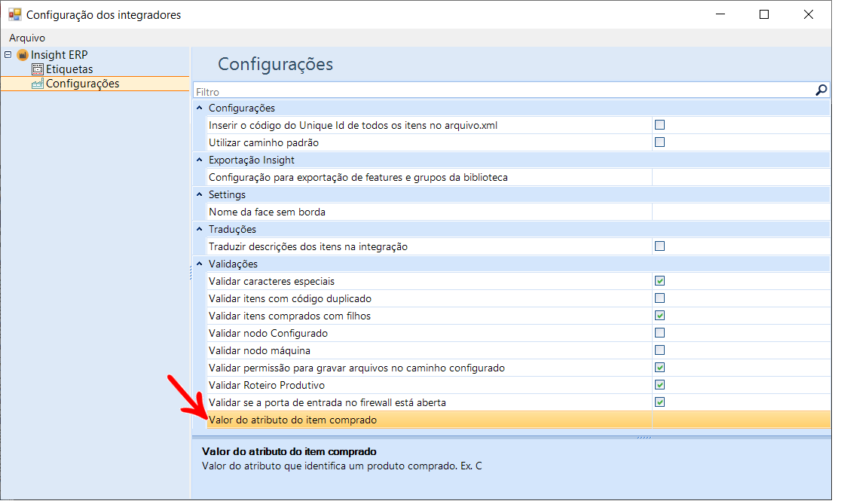The height and width of the screenshot is (504, 841).
Task: Click the Etiquetas label icon
Action: pos(38,69)
